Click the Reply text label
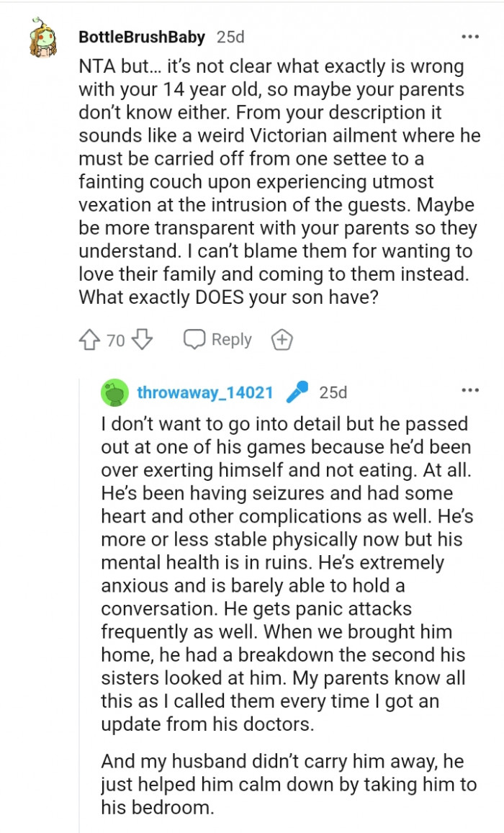Viewport: 504px width, 833px height. (x=231, y=340)
